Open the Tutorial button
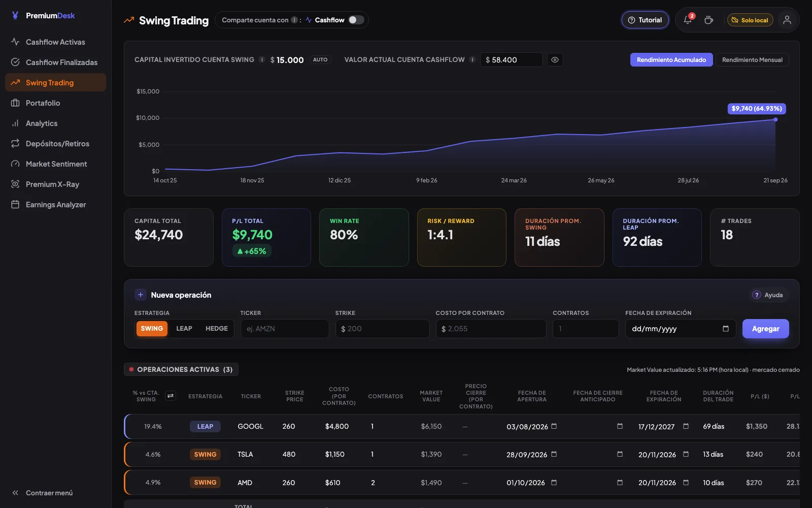 645,20
